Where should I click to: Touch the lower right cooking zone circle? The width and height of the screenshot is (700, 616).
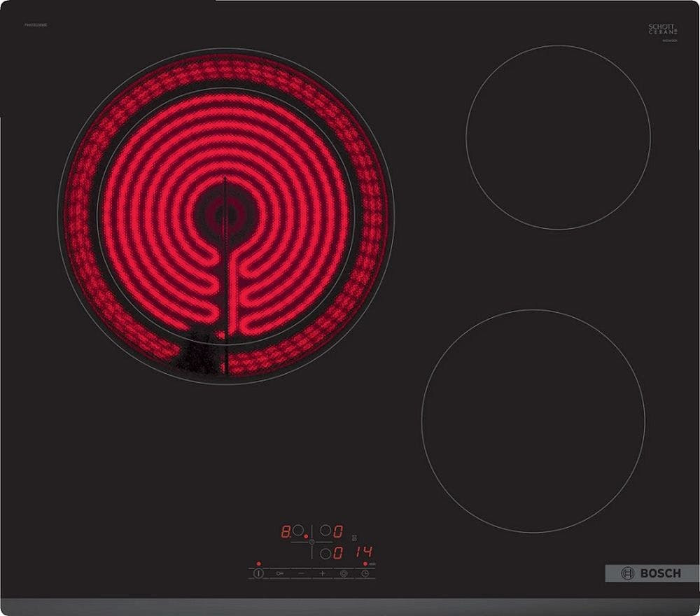[x=533, y=421]
